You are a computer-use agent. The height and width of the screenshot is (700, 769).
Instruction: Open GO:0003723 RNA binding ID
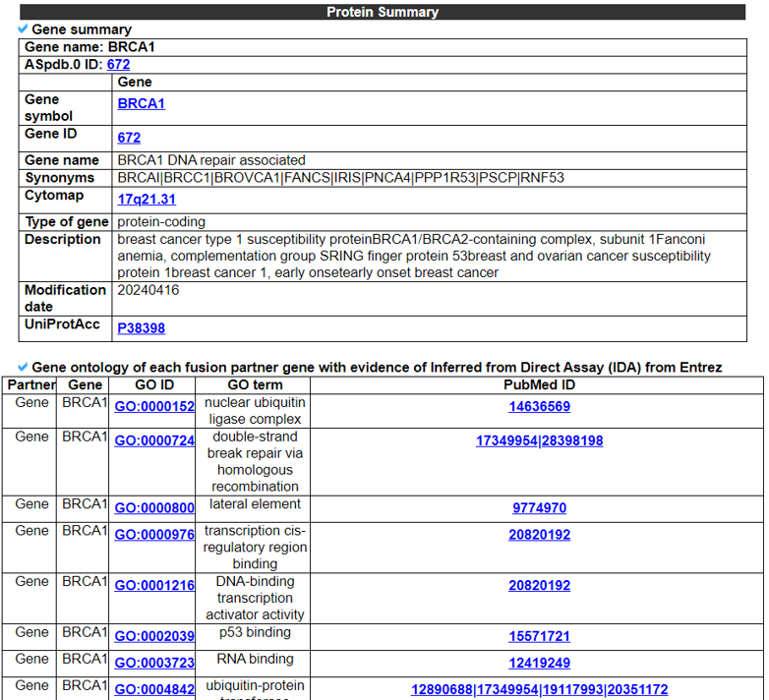pos(154,663)
